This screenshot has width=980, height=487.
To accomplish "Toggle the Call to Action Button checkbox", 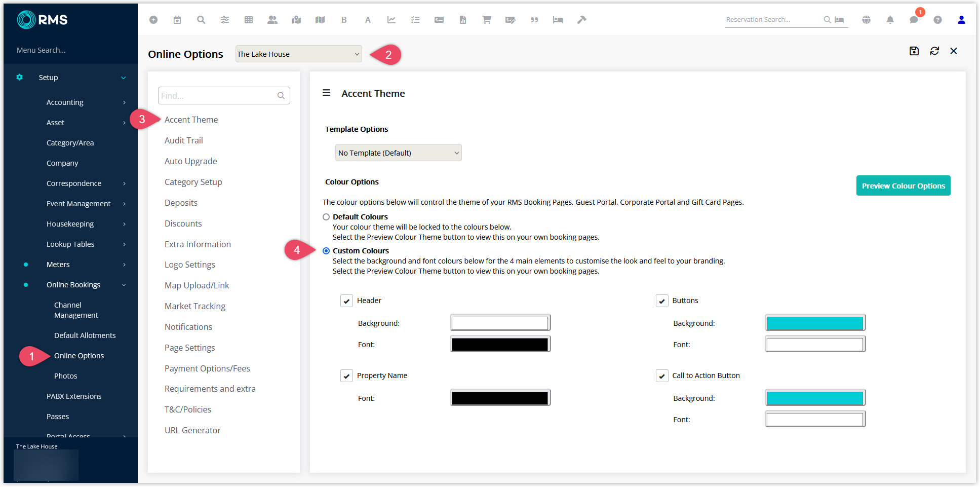I will tap(662, 376).
